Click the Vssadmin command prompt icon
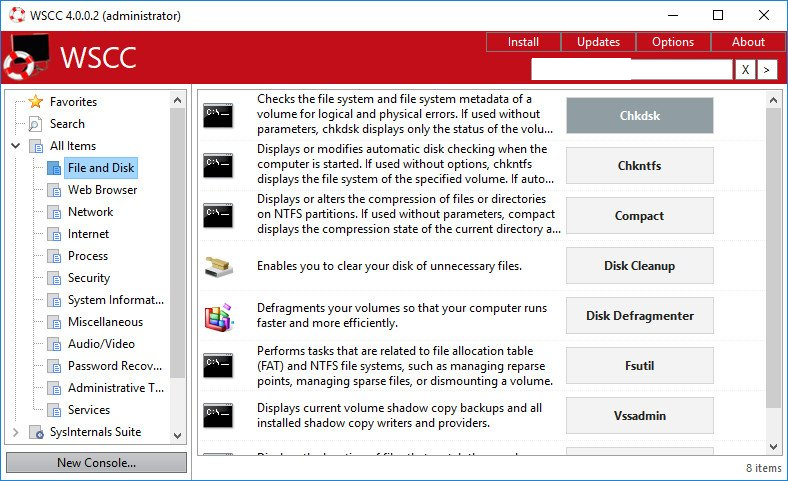 coord(218,416)
